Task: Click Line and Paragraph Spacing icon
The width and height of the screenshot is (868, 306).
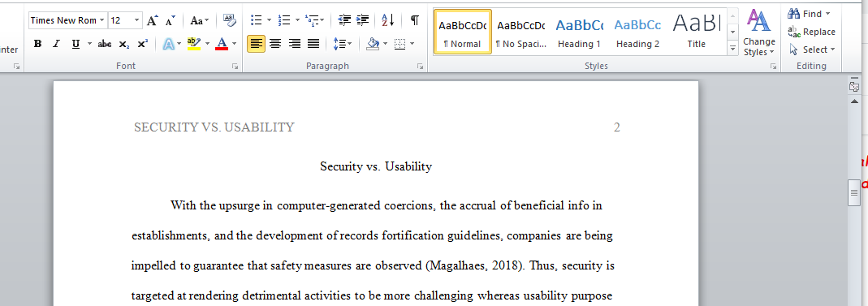Action: [339, 44]
